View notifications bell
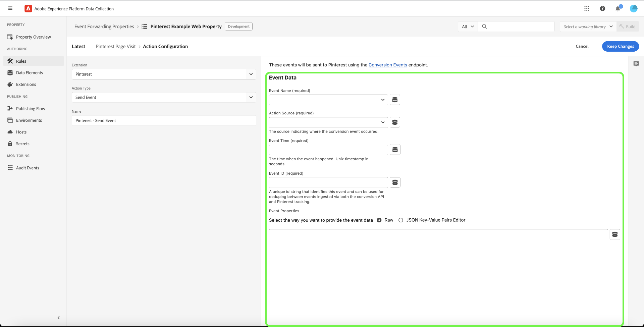Image resolution: width=644 pixels, height=327 pixels. [618, 8]
